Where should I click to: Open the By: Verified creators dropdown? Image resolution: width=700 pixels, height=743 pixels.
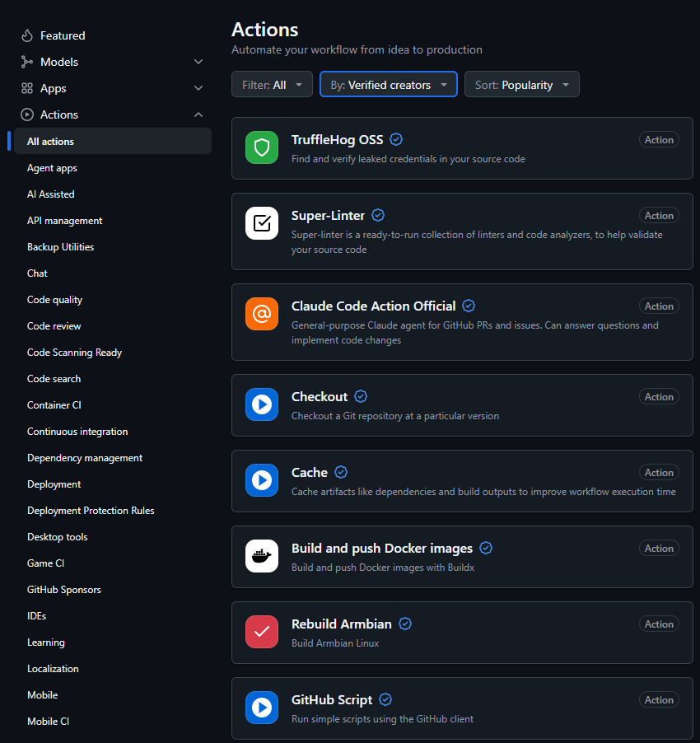[389, 84]
